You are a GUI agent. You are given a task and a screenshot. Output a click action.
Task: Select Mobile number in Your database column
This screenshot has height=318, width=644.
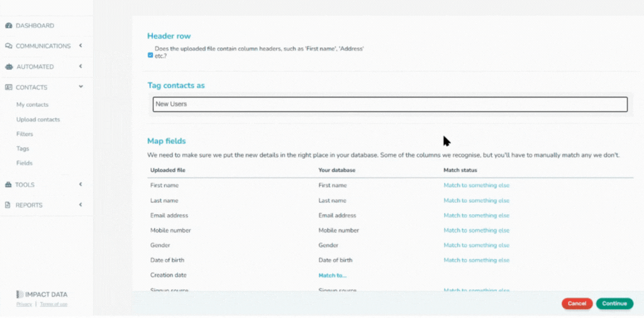(x=339, y=230)
